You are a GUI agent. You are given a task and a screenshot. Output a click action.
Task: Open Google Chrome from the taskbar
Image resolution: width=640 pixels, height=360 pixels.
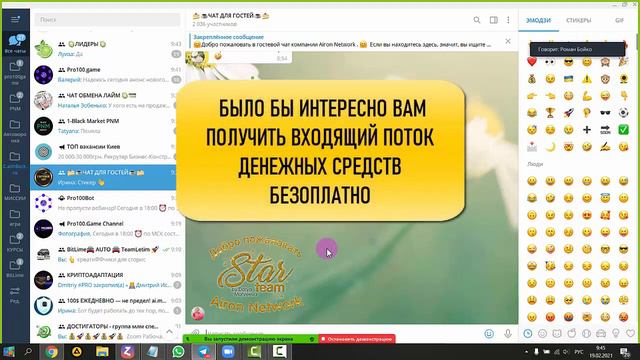point(52,351)
